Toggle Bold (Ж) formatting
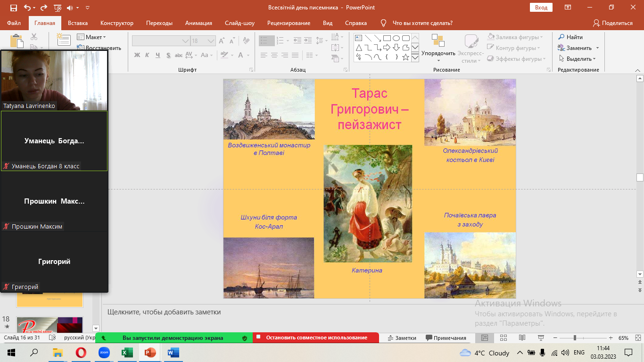Screen dimensions: 644x362 click(x=137, y=55)
